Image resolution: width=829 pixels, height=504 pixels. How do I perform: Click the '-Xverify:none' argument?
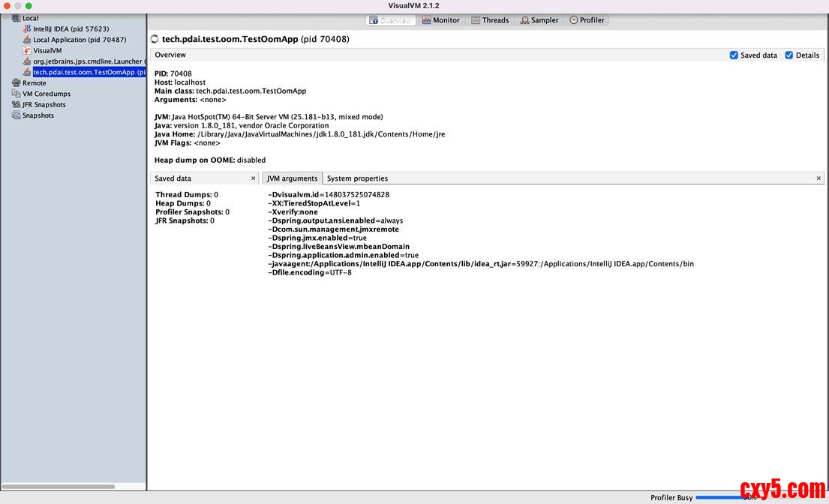point(293,211)
